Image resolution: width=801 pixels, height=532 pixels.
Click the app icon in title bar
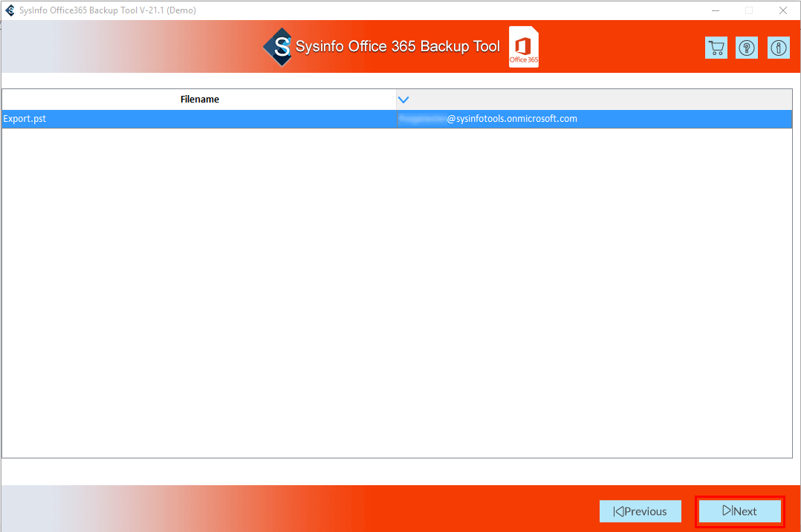[x=10, y=10]
